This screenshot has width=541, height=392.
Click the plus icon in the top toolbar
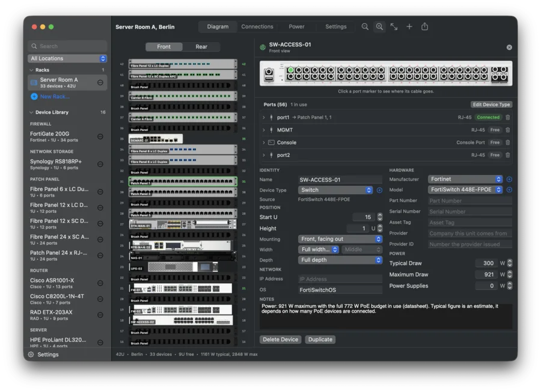pyautogui.click(x=409, y=26)
